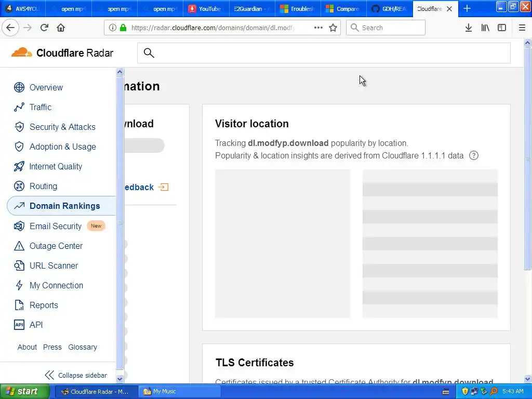Image resolution: width=532 pixels, height=399 pixels.
Task: Open the page actions three-dot menu
Action: point(318,28)
